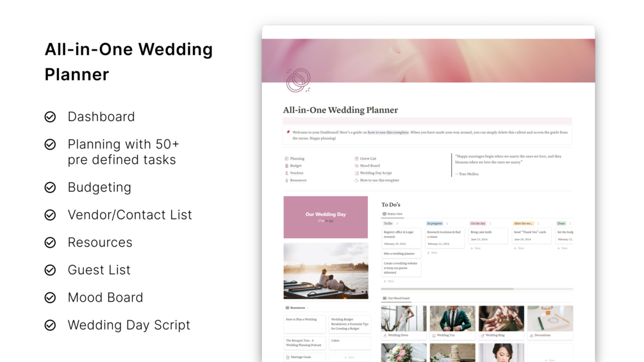Click the Guest List page icon
The height and width of the screenshot is (362, 644).
pyautogui.click(x=356, y=158)
